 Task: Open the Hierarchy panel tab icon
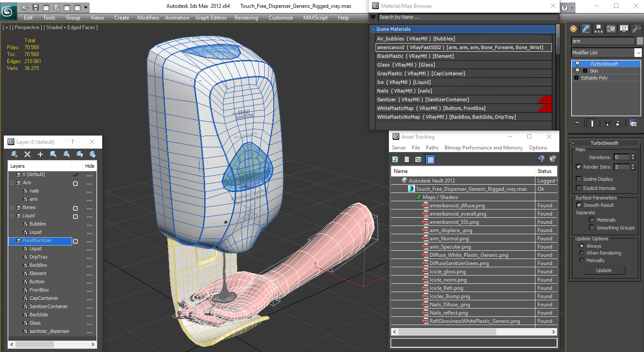click(x=599, y=29)
